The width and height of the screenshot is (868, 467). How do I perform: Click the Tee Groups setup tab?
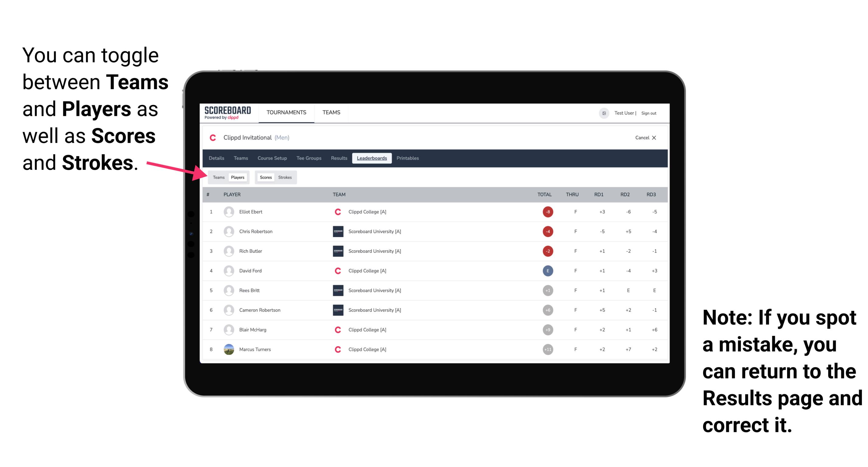click(x=308, y=158)
